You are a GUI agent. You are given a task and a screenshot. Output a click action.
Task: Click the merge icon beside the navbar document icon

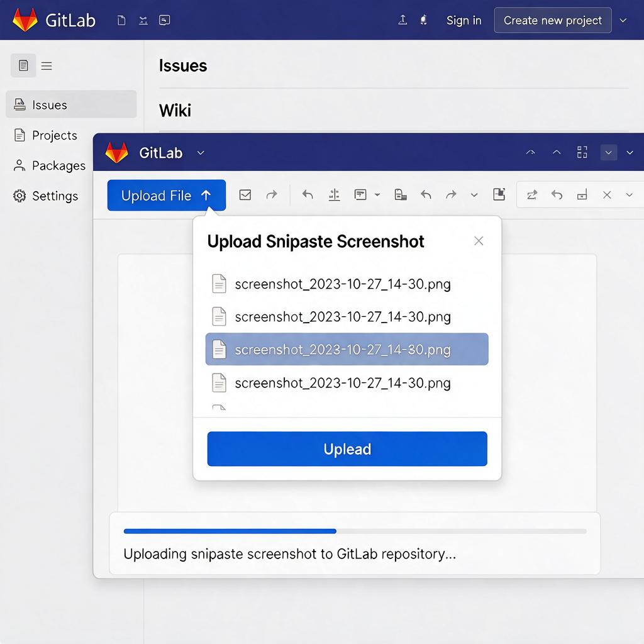tap(143, 20)
